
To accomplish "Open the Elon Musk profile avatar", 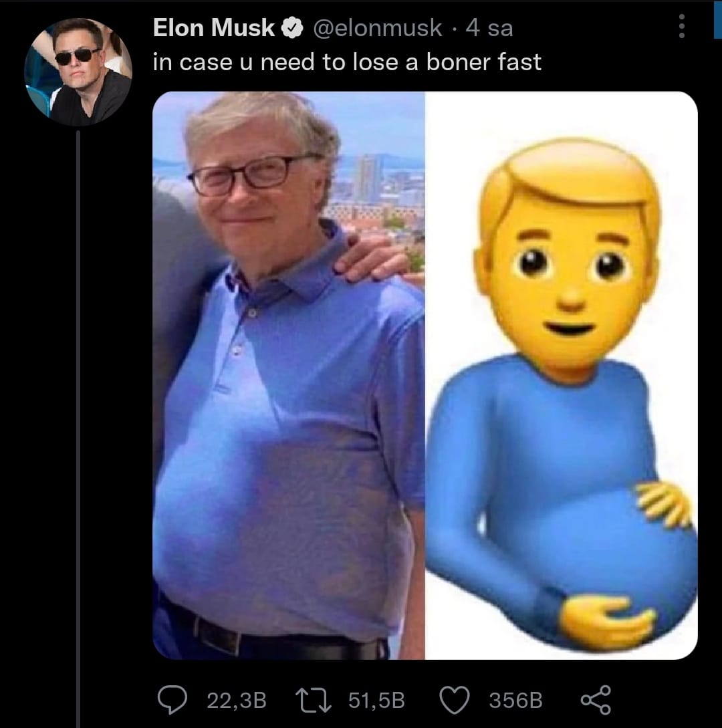I will coord(78,72).
